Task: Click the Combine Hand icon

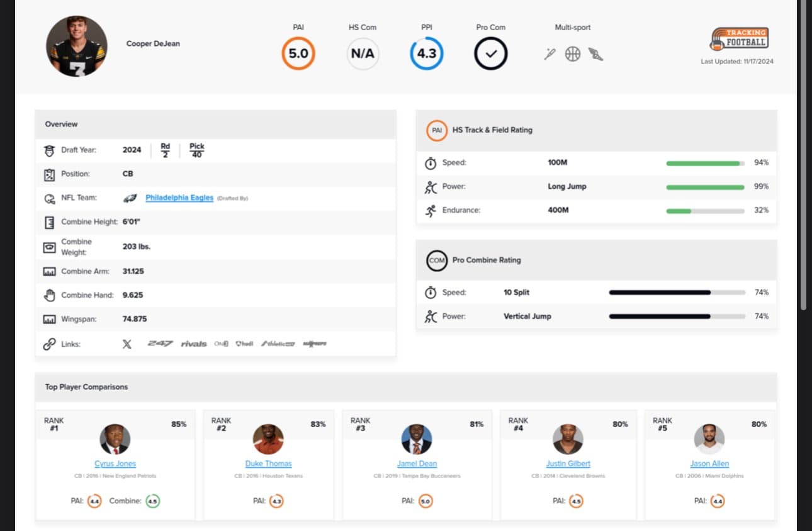Action: pos(49,295)
